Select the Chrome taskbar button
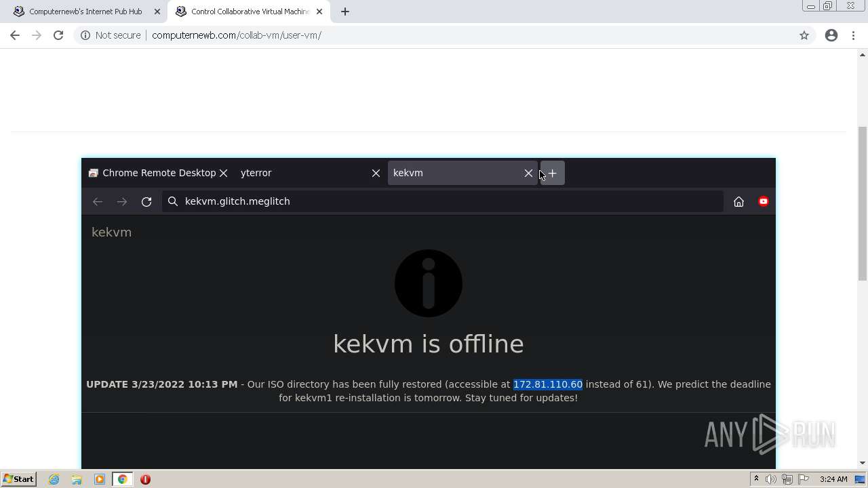 tap(123, 479)
